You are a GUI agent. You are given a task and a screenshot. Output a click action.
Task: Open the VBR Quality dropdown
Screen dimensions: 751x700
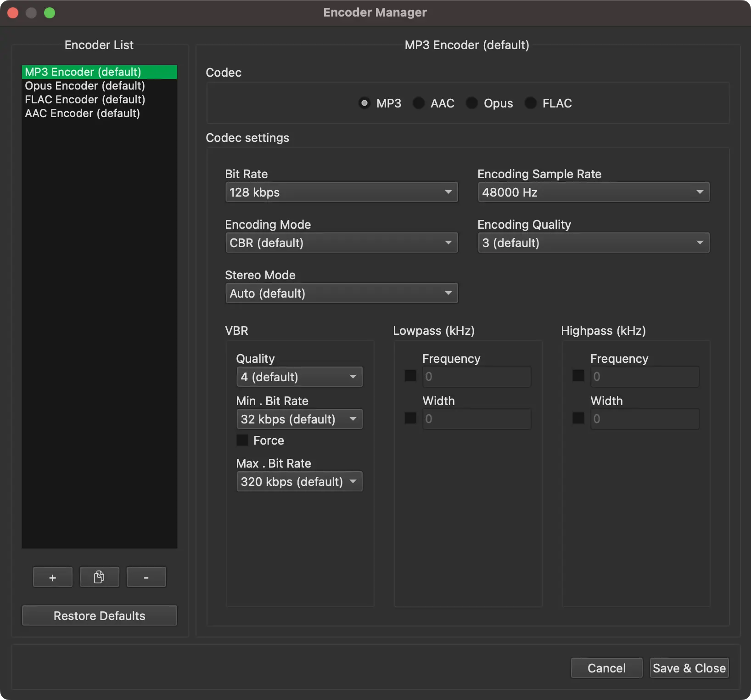click(x=299, y=376)
